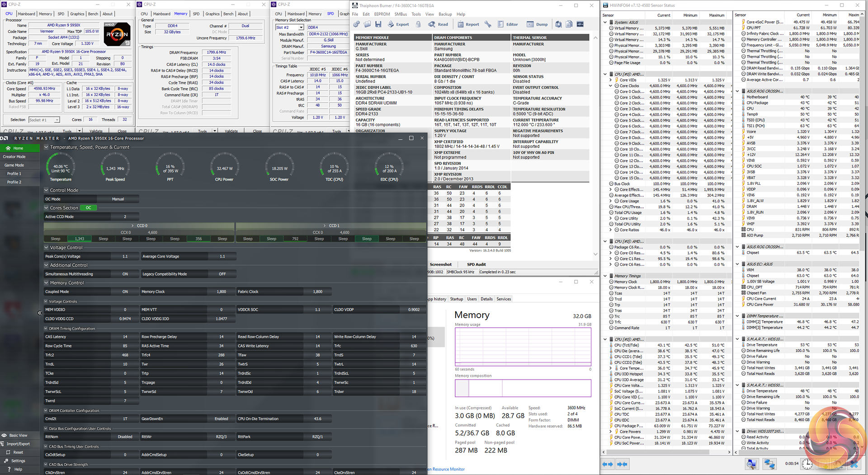
Task: Click the CAS Latency value field
Action: 125,337
